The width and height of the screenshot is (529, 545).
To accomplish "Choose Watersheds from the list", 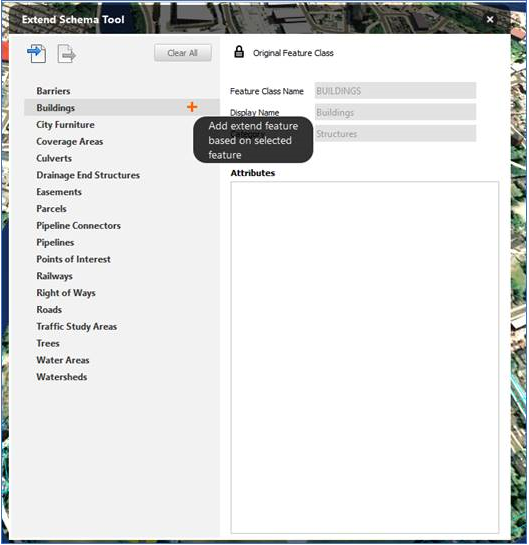I will 62,377.
